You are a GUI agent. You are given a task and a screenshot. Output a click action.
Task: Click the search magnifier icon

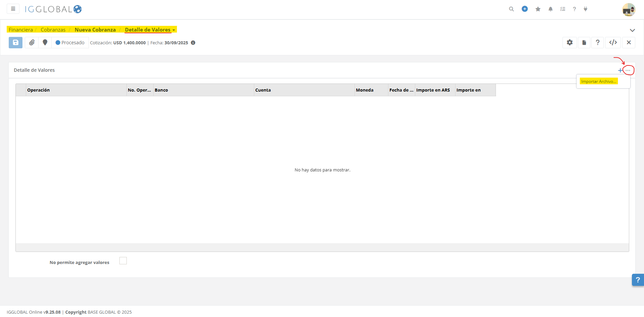(511, 9)
